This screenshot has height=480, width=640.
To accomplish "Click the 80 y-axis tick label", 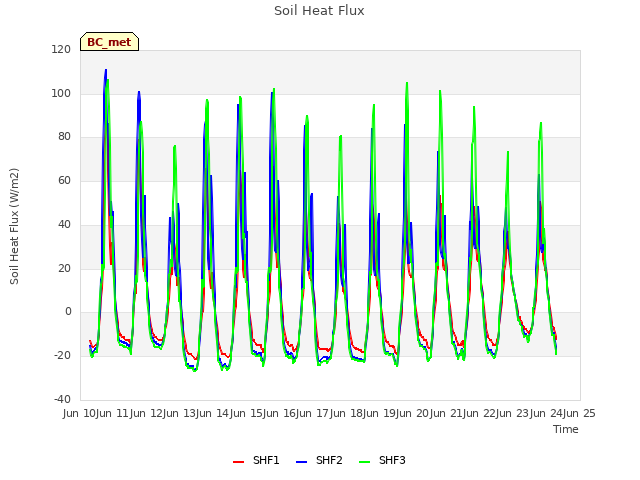I will 64,137.
